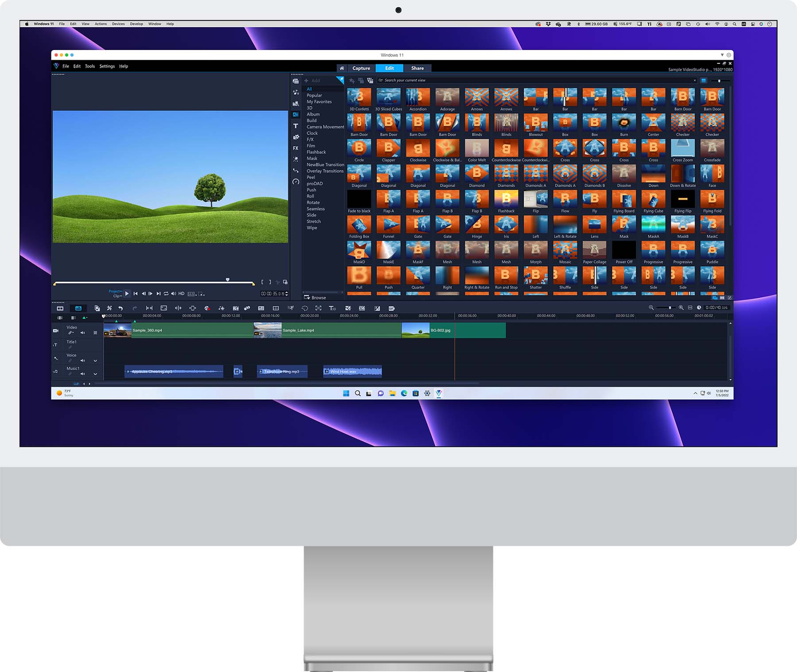797x672 pixels.
Task: Click the Undo icon above the timeline
Action: [x=120, y=307]
